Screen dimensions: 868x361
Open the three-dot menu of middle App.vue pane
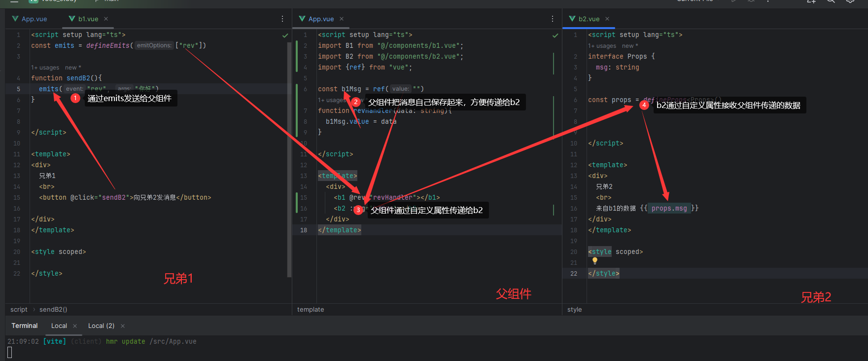point(553,19)
